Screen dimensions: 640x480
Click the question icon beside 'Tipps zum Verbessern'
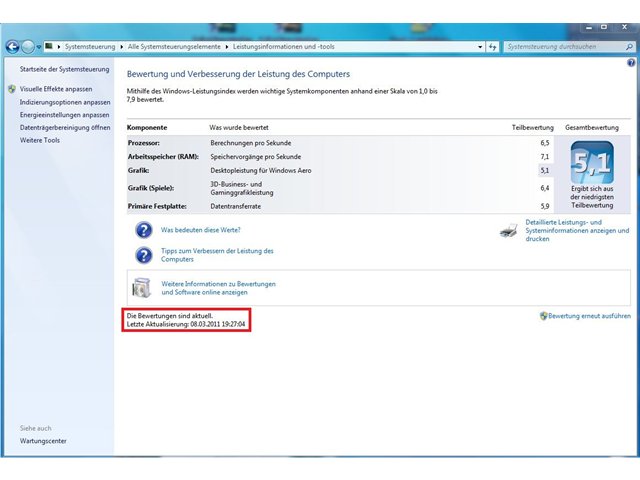144,256
